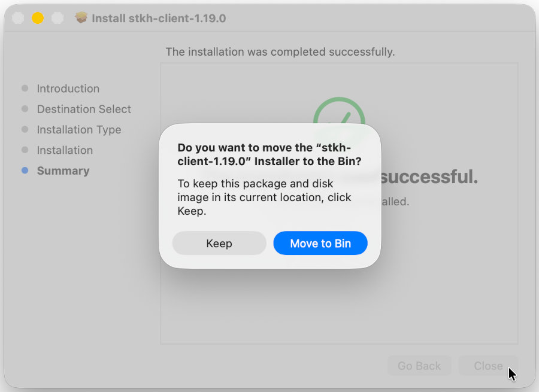
Task: Click the dialog's 'To keep this package' message
Action: click(x=265, y=197)
